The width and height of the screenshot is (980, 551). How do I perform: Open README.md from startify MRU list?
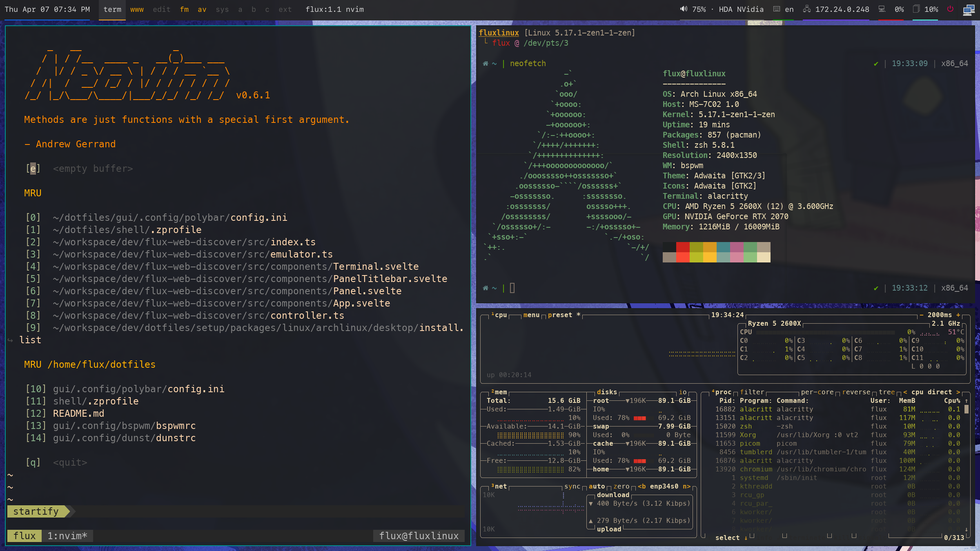[78, 413]
